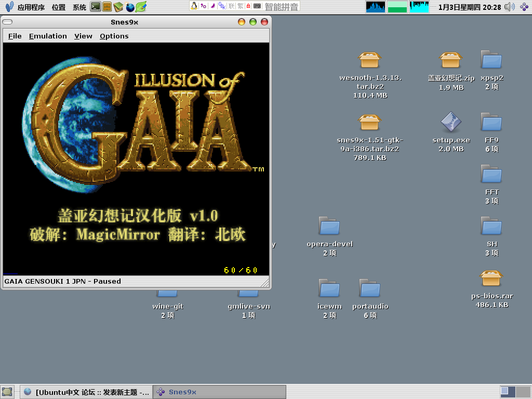This screenshot has width=532, height=399.
Task: Click the resize grip of Snes9x window
Action: [x=264, y=282]
